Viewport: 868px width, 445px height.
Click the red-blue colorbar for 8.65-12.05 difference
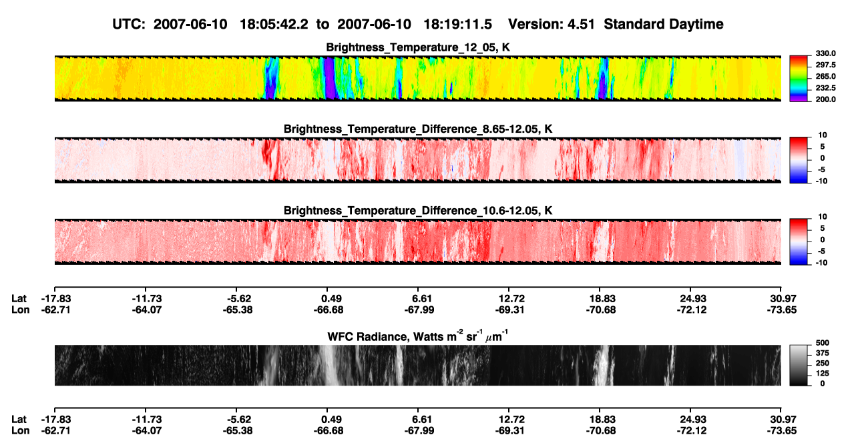(x=799, y=160)
